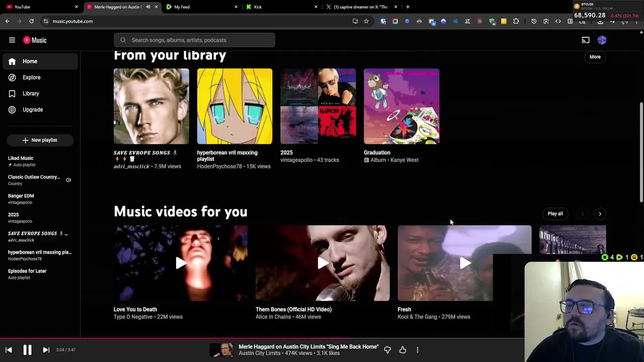Viewport: 644px width, 362px height.
Task: Click the YouTube Music logo
Action: tap(35, 40)
